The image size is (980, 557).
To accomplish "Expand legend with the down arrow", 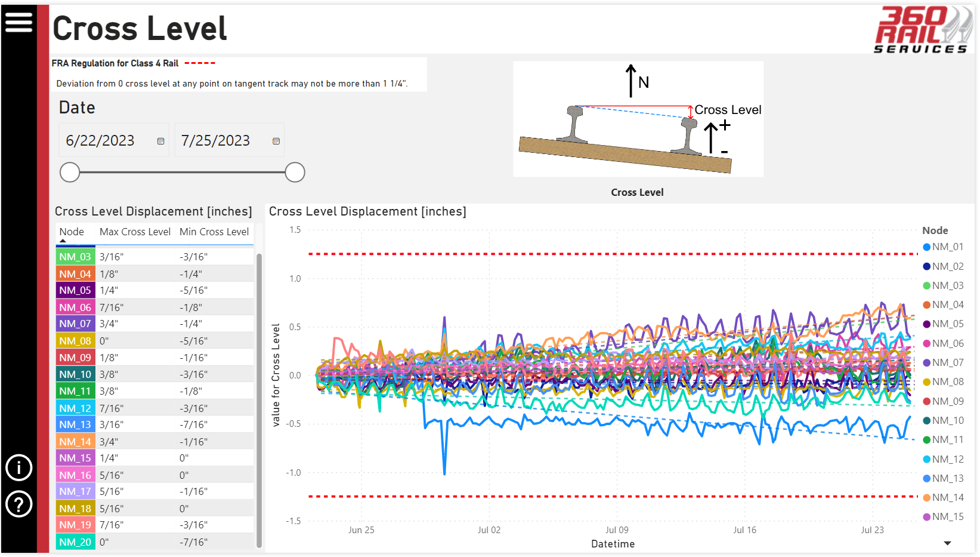I will click(x=947, y=543).
